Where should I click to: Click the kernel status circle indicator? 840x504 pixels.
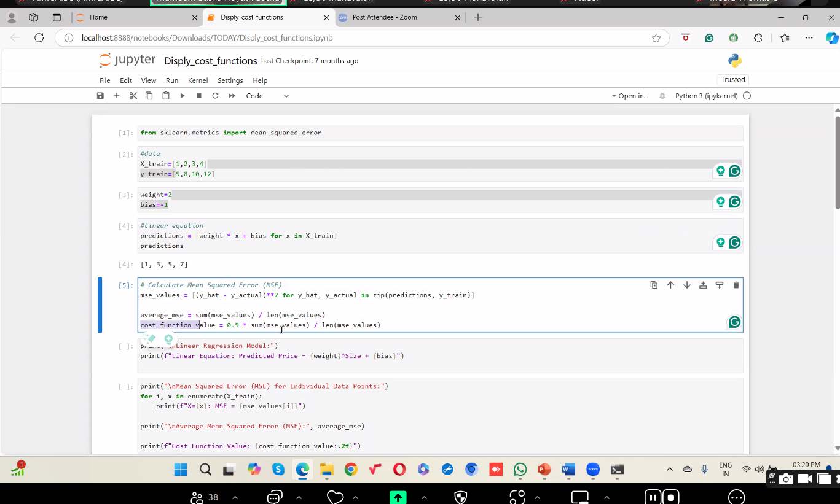pos(747,96)
